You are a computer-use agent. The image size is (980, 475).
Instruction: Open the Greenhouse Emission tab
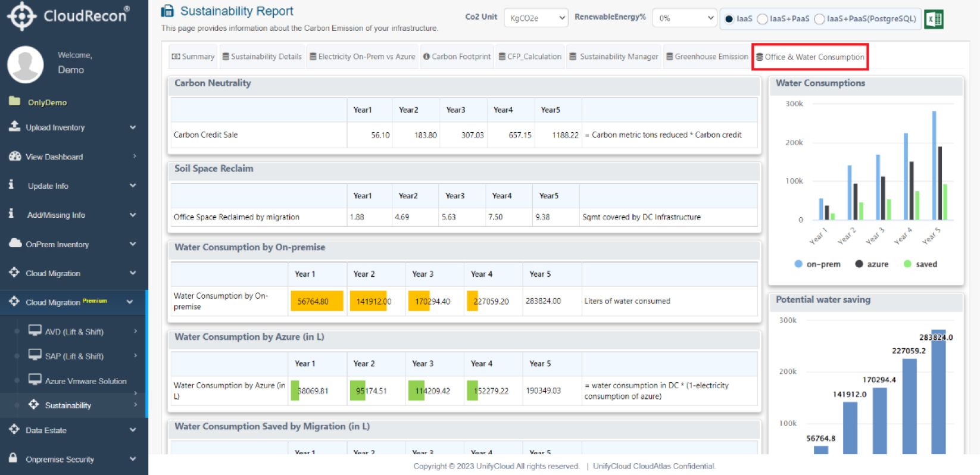(707, 57)
